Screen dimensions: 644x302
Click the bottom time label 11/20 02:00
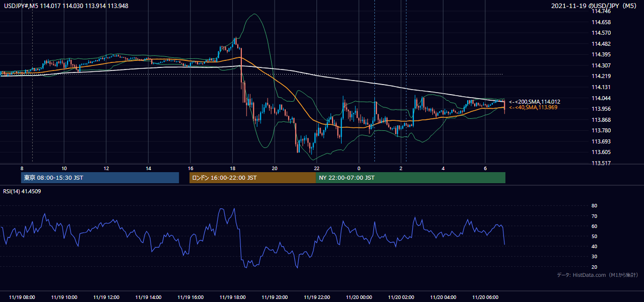tap(401, 297)
